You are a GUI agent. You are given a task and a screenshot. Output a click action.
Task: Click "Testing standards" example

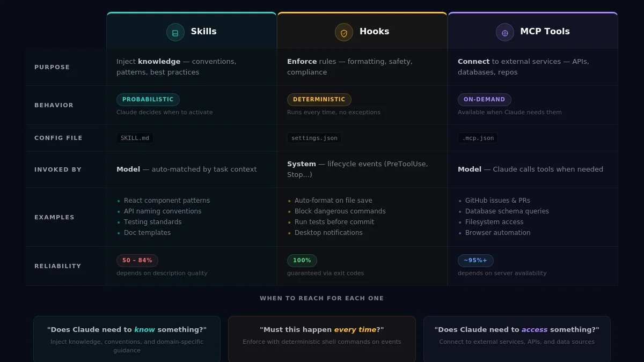tap(153, 222)
